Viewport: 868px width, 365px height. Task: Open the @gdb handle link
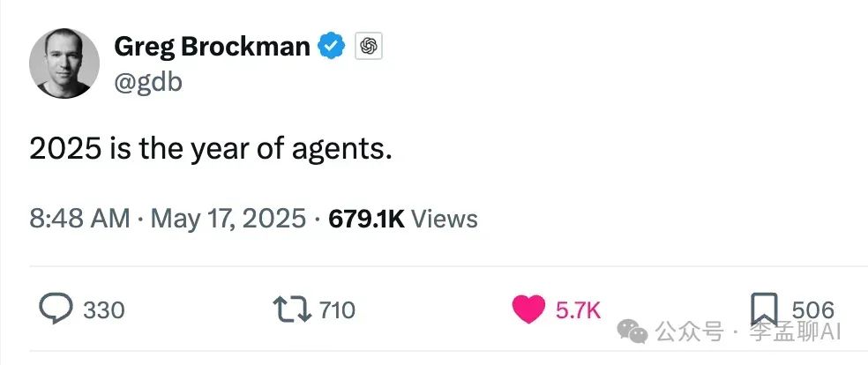[x=148, y=82]
